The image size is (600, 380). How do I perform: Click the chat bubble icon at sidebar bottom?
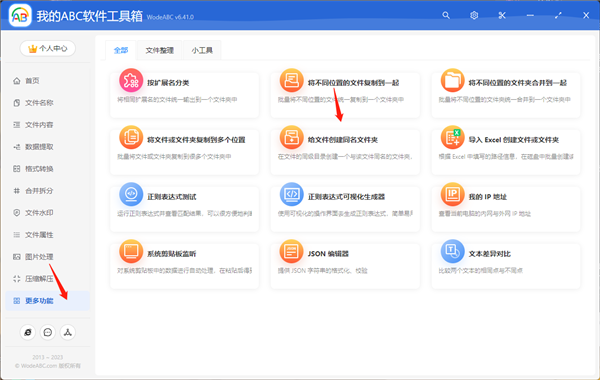(47, 332)
